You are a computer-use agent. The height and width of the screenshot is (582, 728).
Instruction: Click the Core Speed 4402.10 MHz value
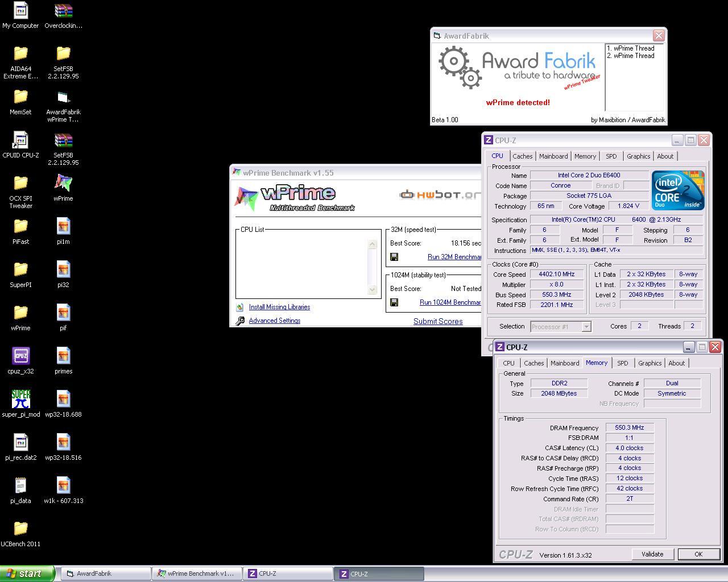point(556,275)
